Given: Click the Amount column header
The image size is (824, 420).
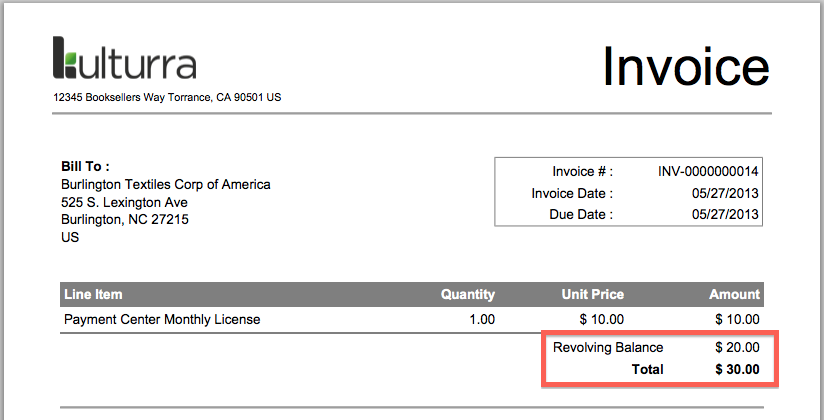Looking at the screenshot, I should 735,294.
